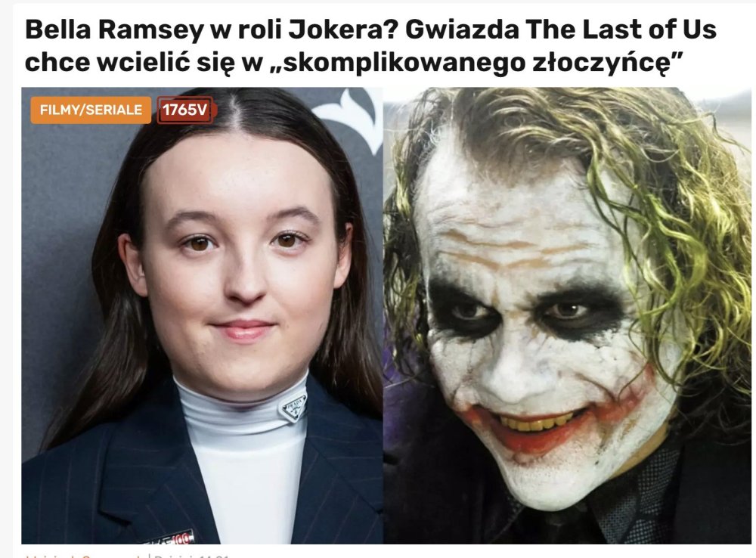This screenshot has width=756, height=558.
Task: Click the publication date text below image
Action: tap(193, 556)
